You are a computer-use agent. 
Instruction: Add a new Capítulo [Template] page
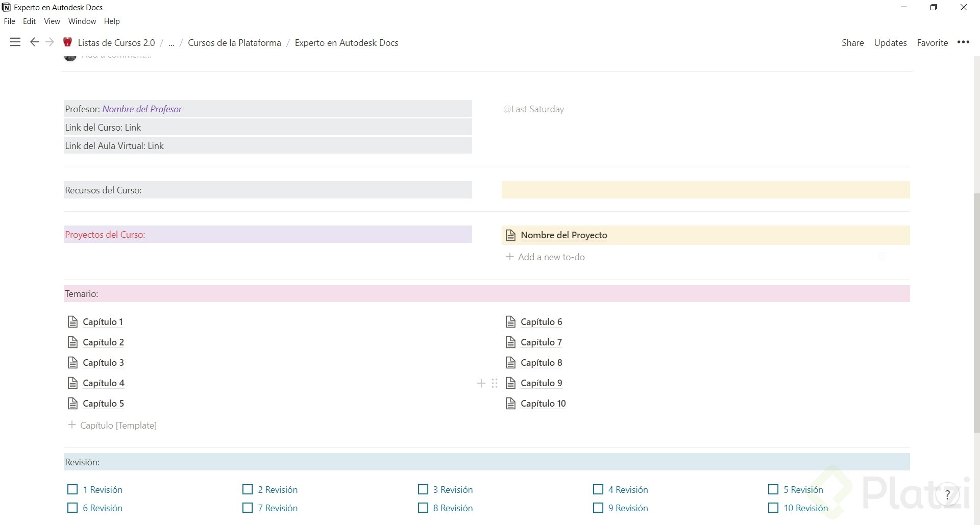coord(118,426)
